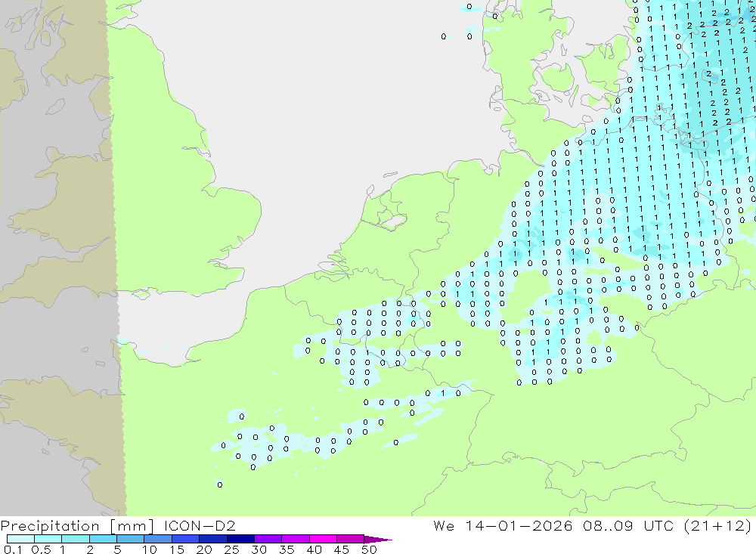Click the 20 label on legend scale

click(x=204, y=549)
